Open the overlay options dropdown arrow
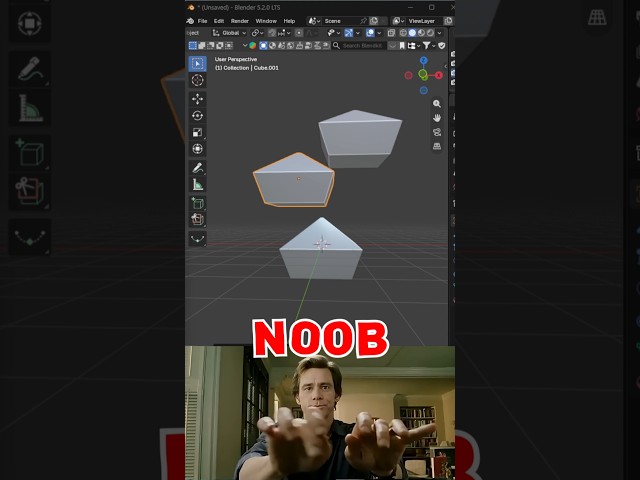Viewport: 640px width, 480px height. [379, 33]
